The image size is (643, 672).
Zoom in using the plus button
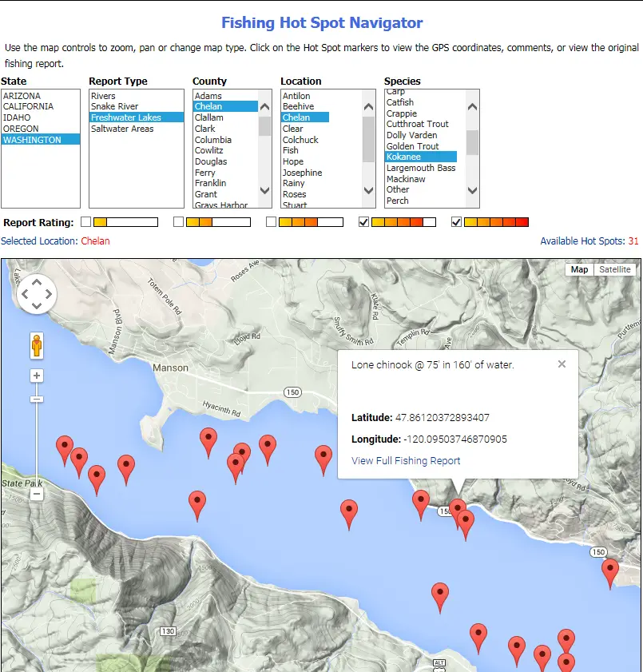(x=36, y=376)
